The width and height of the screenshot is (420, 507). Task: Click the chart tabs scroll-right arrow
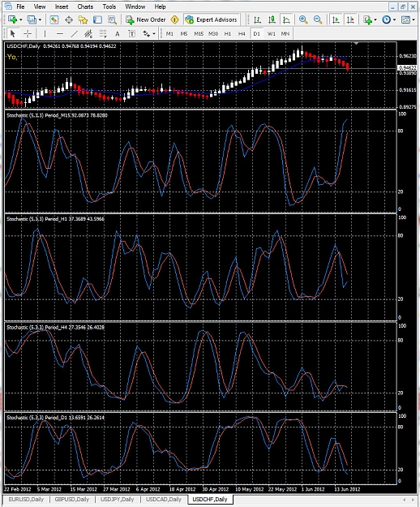coord(413,500)
